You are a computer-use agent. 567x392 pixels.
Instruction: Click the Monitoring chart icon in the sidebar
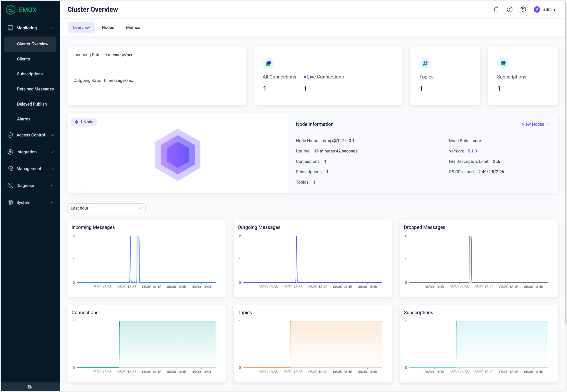point(10,28)
